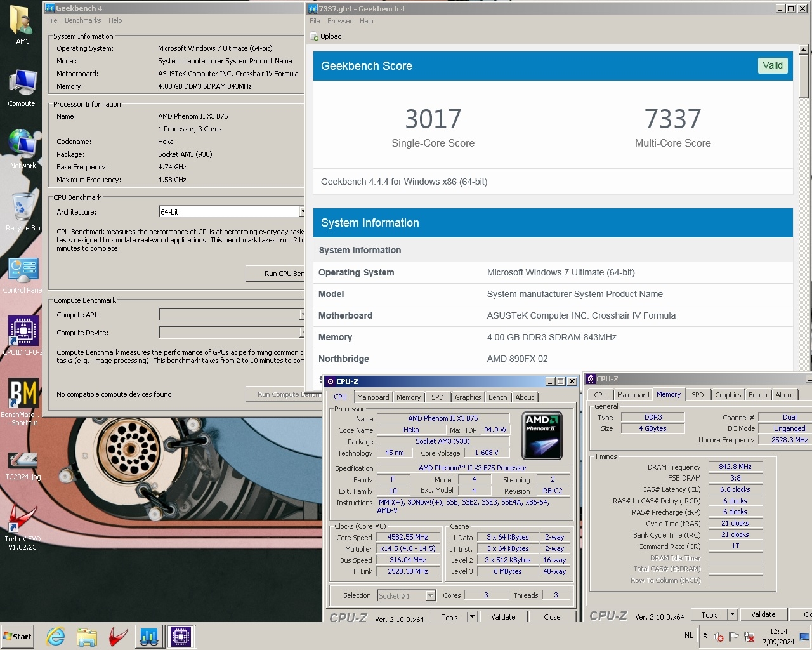
Task: Open Tools dropdown arrow in front CPU-Z
Action: coord(472,617)
